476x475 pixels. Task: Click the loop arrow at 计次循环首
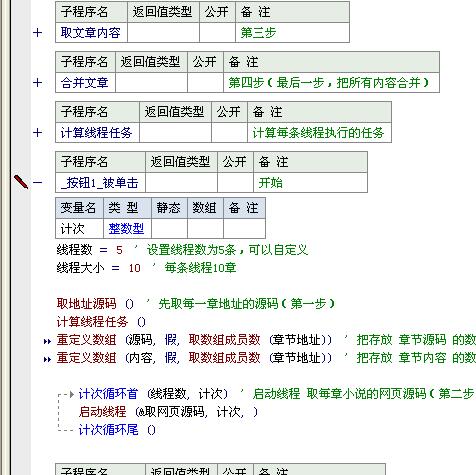click(71, 395)
